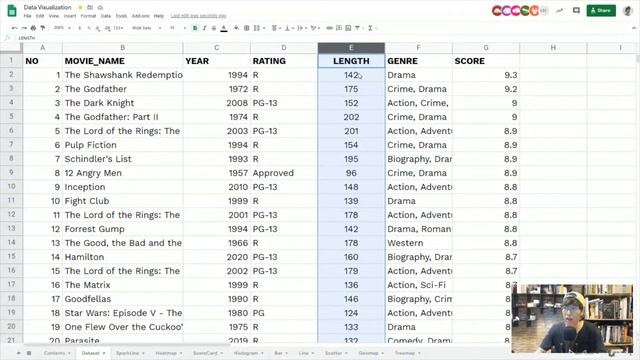
Task: Open the View menu
Action: 54,16
